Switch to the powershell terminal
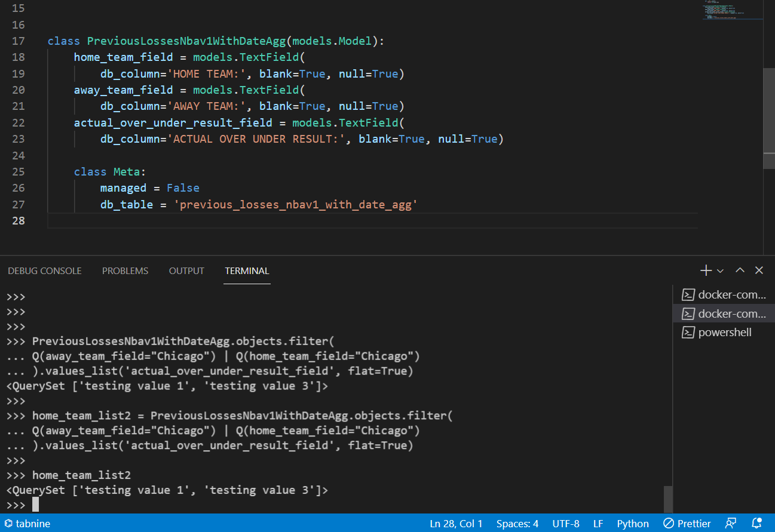The width and height of the screenshot is (775, 532). [724, 333]
